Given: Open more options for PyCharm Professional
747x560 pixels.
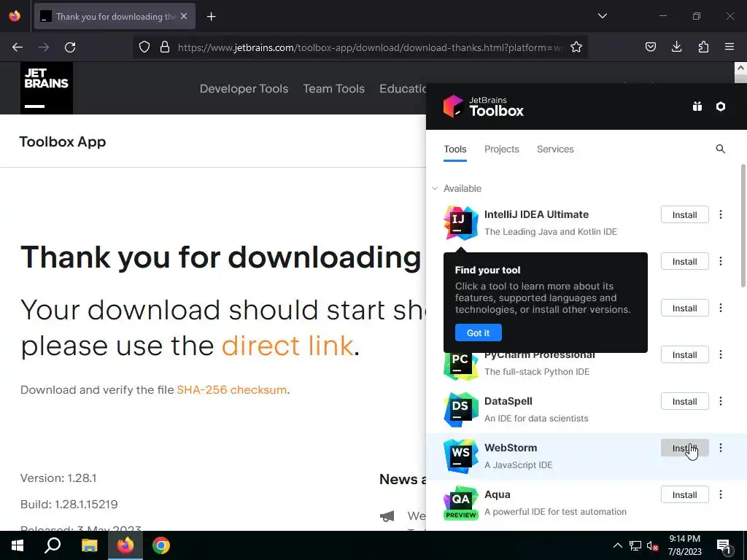Looking at the screenshot, I should (x=720, y=355).
